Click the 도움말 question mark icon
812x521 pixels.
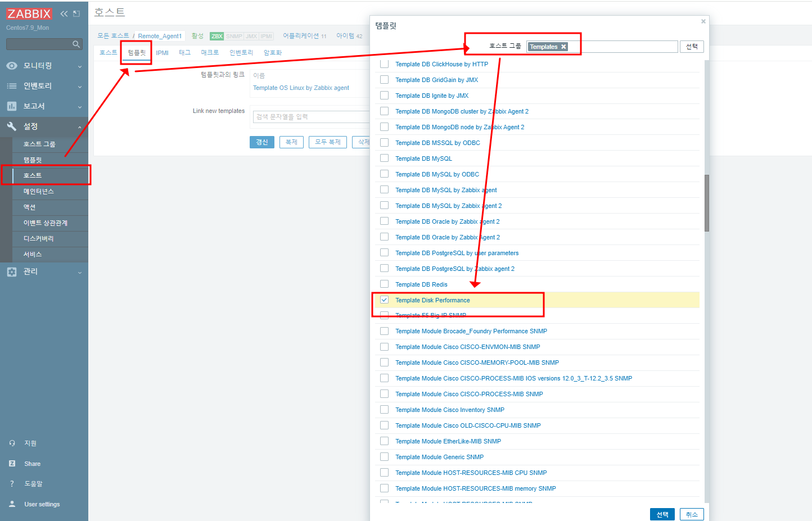(x=12, y=484)
